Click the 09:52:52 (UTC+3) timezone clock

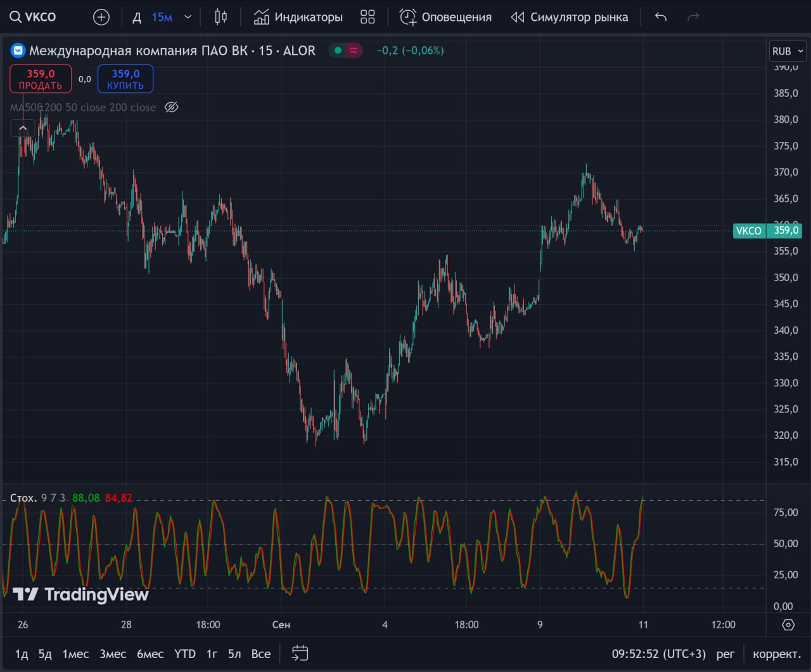(659, 654)
